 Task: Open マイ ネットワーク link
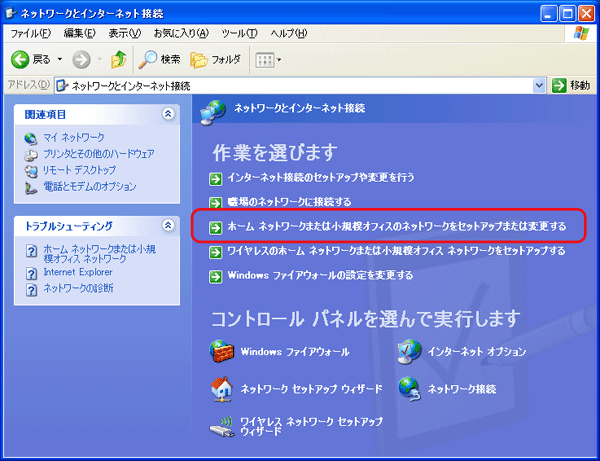pyautogui.click(x=73, y=137)
